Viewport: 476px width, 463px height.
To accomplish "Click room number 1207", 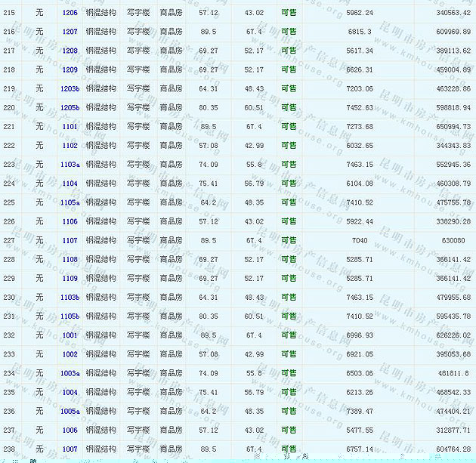I will pyautogui.click(x=70, y=32).
